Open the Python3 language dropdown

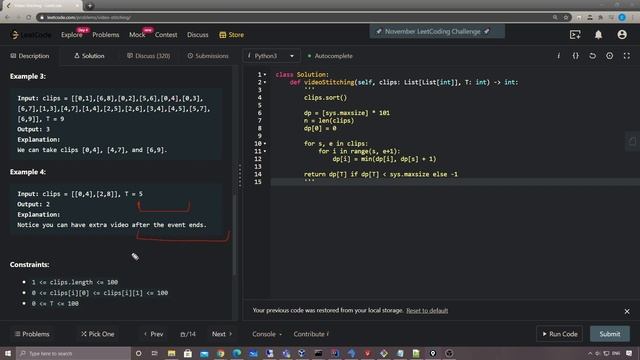pos(271,56)
